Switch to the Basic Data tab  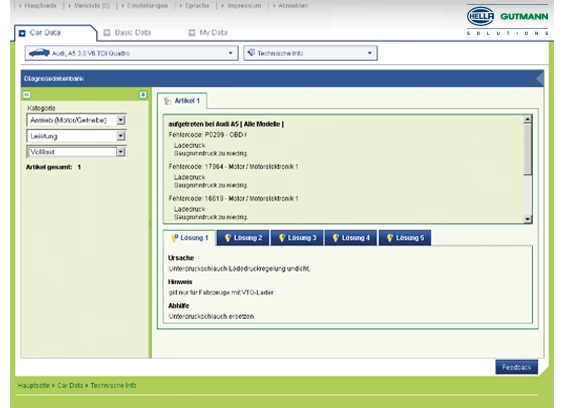coord(128,33)
